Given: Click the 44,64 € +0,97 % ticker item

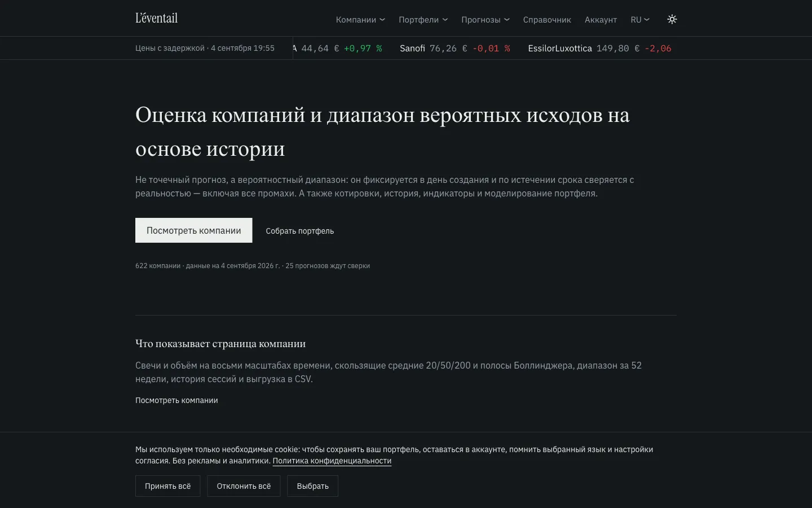Looking at the screenshot, I should pyautogui.click(x=337, y=49).
